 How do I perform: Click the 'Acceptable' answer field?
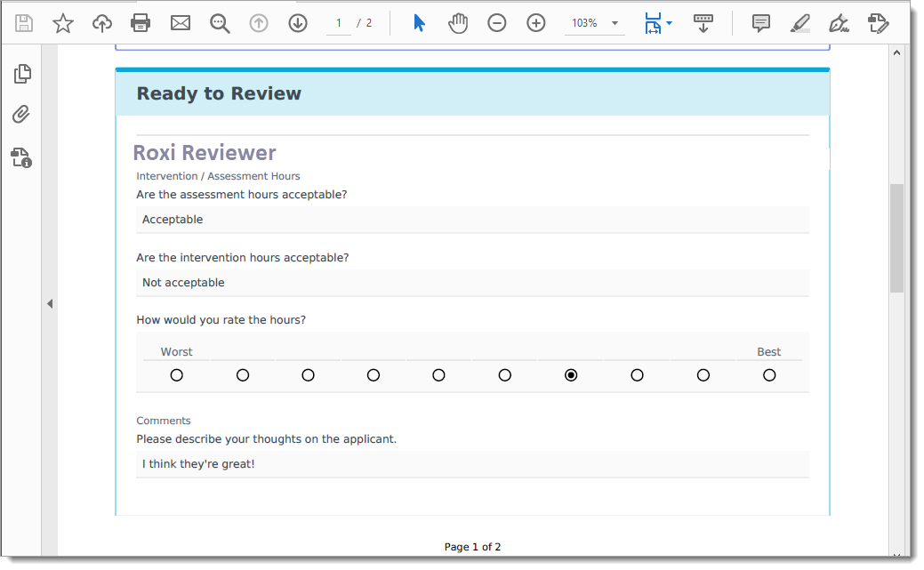472,220
